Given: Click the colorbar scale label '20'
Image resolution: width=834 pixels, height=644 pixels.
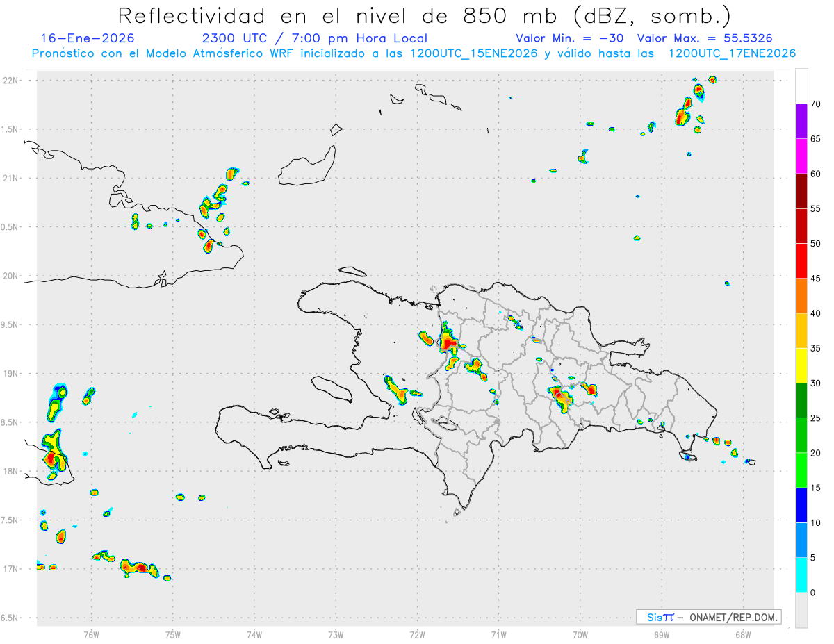Looking at the screenshot, I should click(x=815, y=453).
